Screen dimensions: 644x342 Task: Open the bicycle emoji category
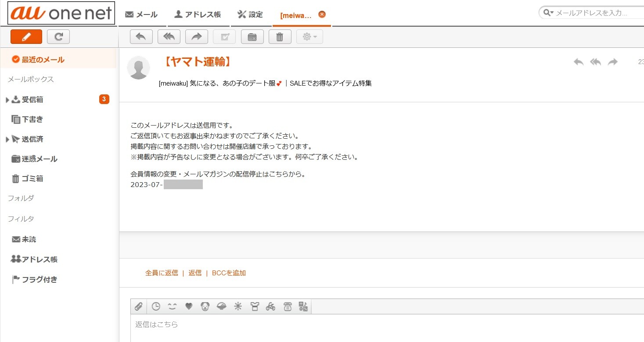[x=270, y=306]
